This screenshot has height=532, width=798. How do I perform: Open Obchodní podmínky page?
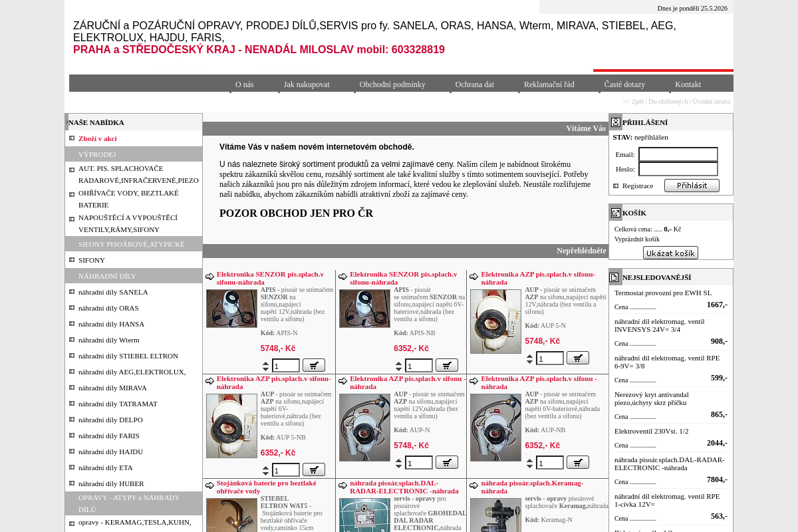[392, 84]
